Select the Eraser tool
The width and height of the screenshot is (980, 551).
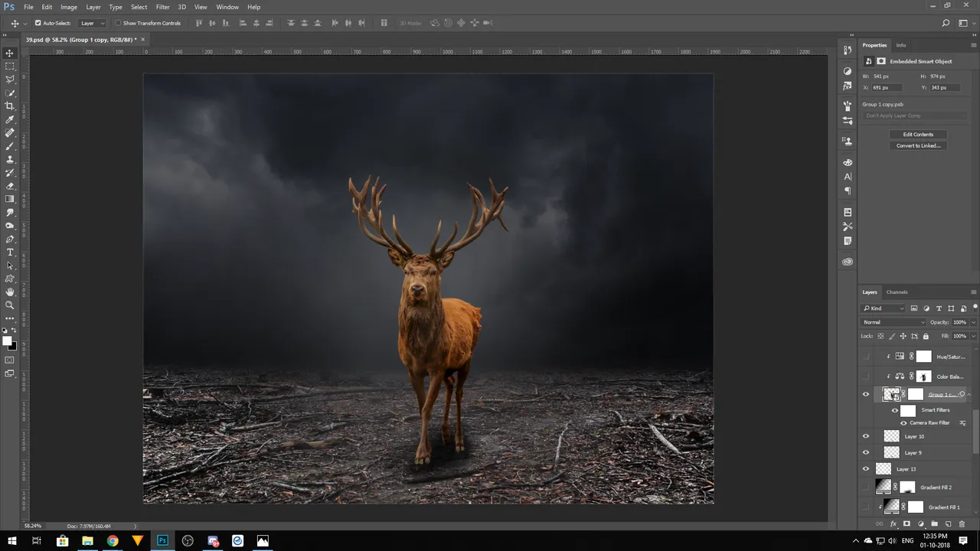[x=10, y=185]
